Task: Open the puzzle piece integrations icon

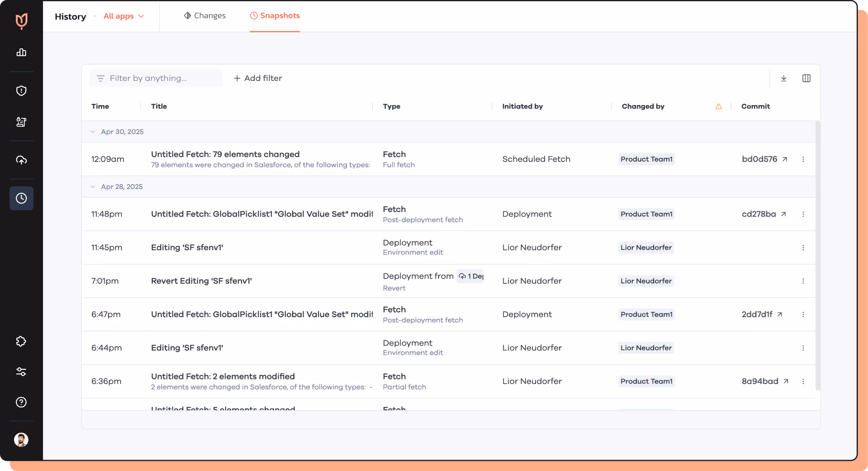Action: [21, 341]
